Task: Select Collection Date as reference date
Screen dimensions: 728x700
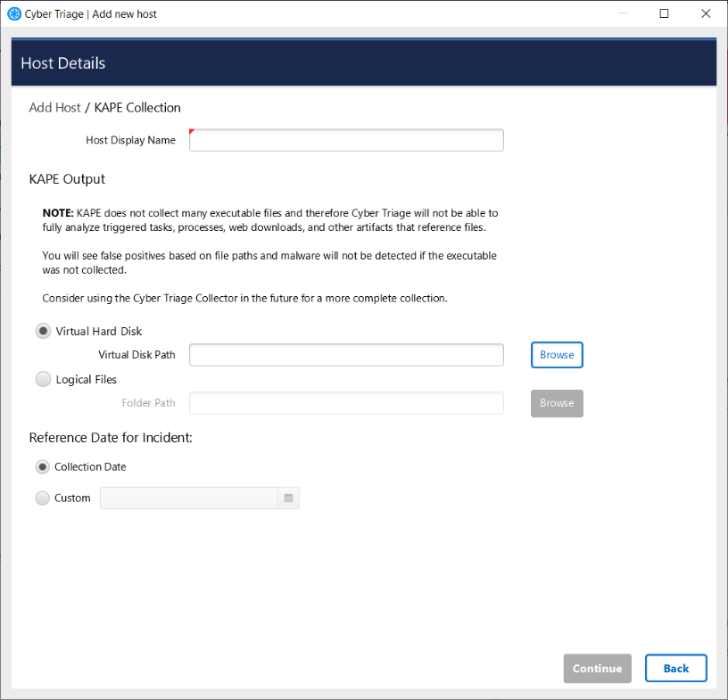Action: click(43, 466)
